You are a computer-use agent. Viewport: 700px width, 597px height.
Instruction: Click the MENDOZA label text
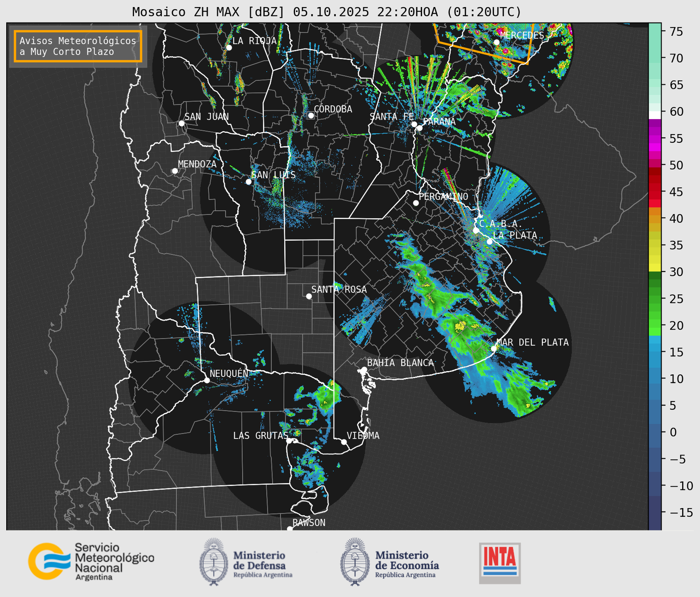pos(197,164)
